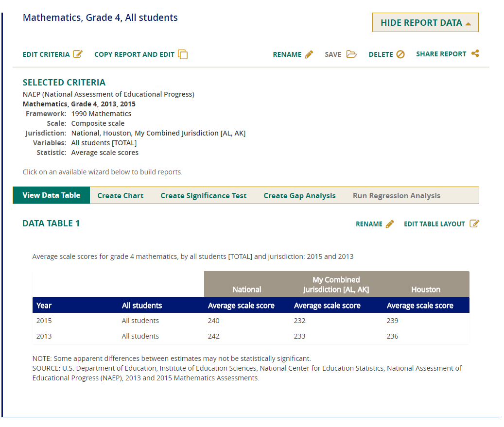Click the 1990 Mathematics framework value
504x427 pixels.
tap(101, 114)
